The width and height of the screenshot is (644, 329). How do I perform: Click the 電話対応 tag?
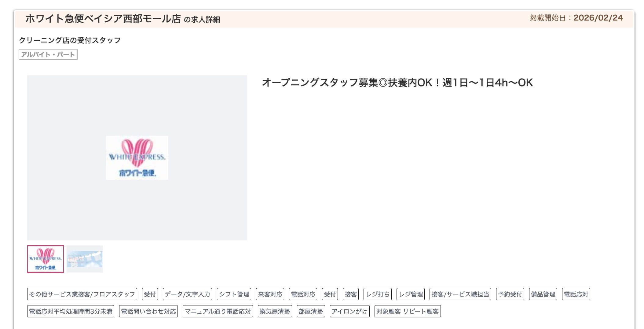pyautogui.click(x=303, y=294)
